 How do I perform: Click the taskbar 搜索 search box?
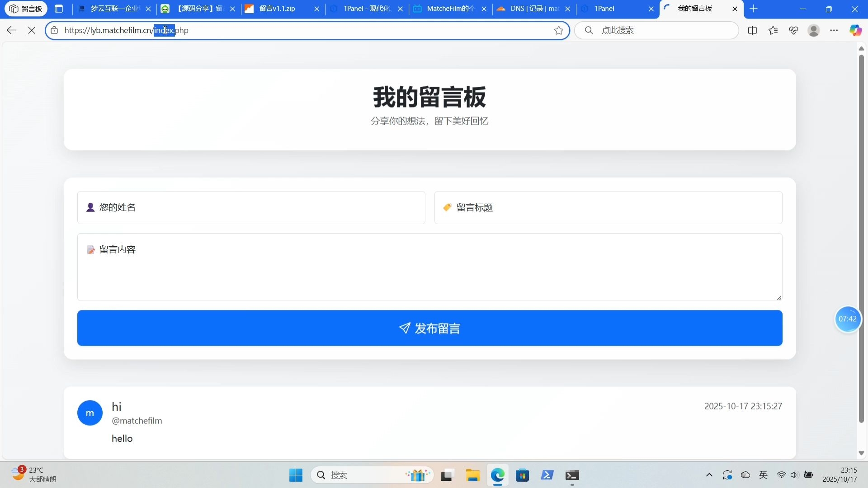[372, 475]
